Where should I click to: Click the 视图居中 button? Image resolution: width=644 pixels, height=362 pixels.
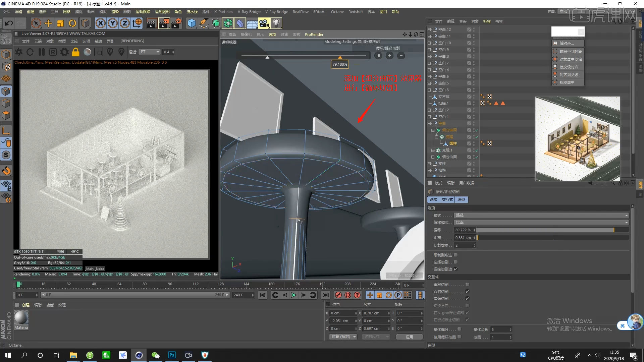pyautogui.click(x=568, y=82)
